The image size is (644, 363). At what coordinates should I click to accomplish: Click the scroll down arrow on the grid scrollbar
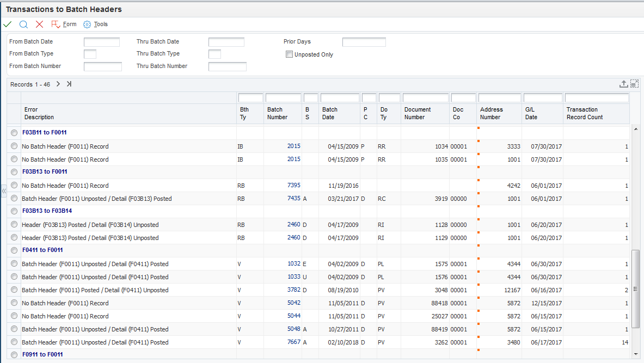coord(636,354)
